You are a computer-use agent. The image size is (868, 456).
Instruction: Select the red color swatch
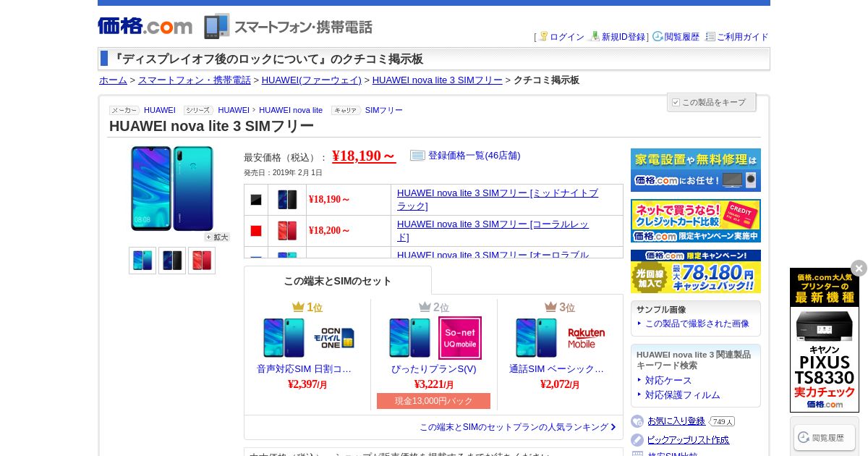point(256,231)
